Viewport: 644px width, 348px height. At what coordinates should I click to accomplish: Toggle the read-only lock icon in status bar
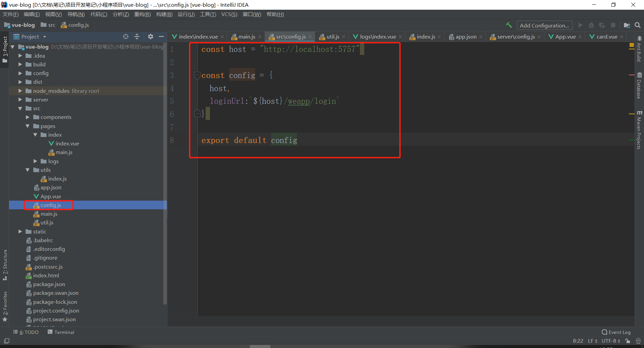(x=628, y=341)
